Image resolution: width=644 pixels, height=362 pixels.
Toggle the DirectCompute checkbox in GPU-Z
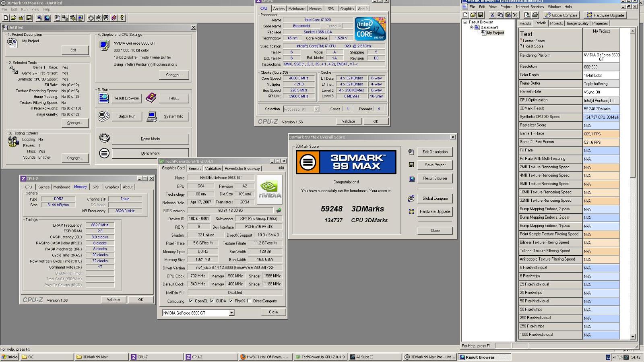tap(249, 301)
